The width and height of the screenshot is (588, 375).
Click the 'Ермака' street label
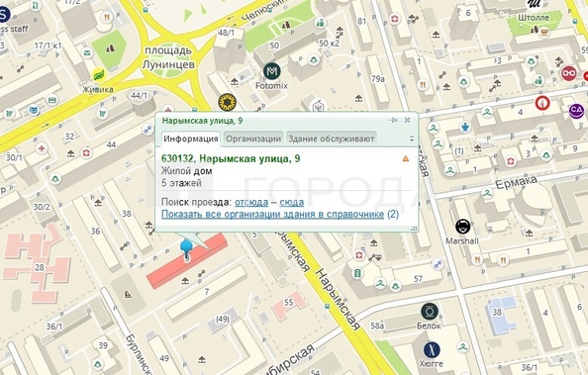coord(517,183)
